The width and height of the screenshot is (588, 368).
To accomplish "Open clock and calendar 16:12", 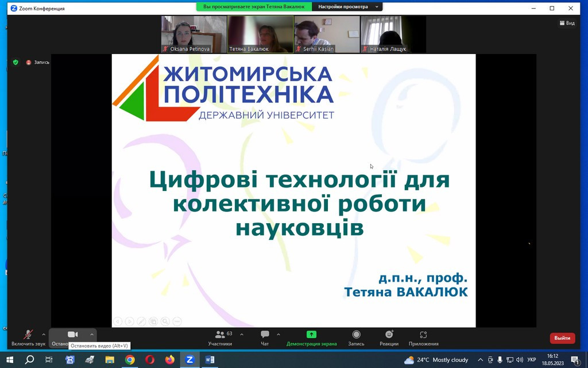I will [x=552, y=360].
